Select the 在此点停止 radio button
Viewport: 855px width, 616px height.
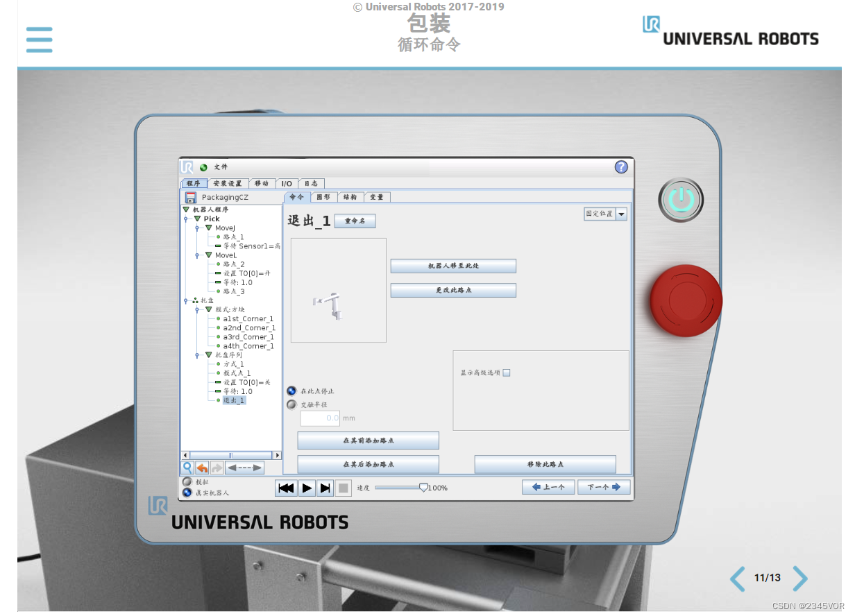coord(291,391)
